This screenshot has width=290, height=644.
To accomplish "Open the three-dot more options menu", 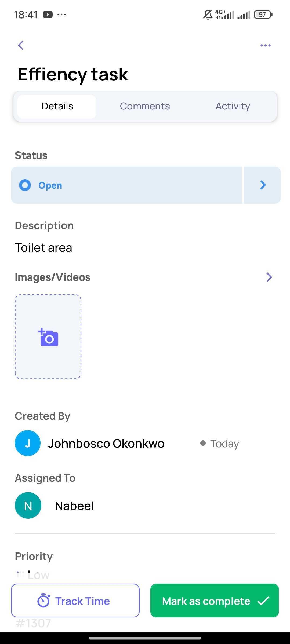I will 265,45.
